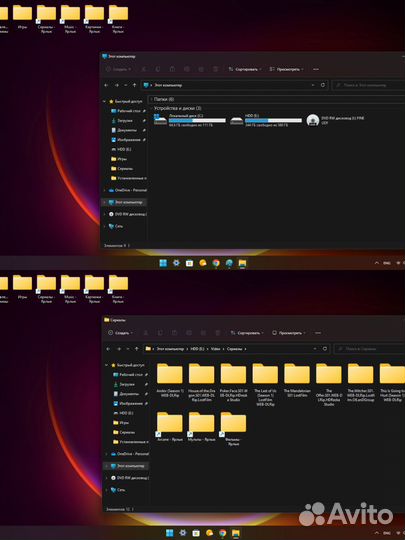The image size is (405, 540).
Task: Click HDD (E:) breadcrumb in Сериалы address bar
Action: click(197, 349)
